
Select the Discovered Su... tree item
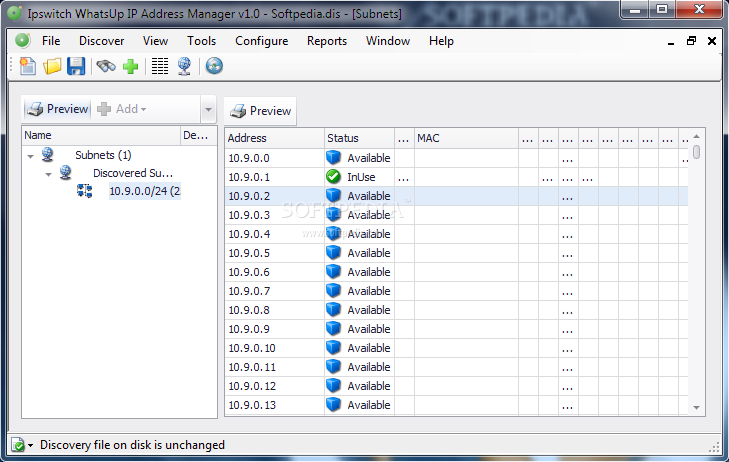(133, 173)
